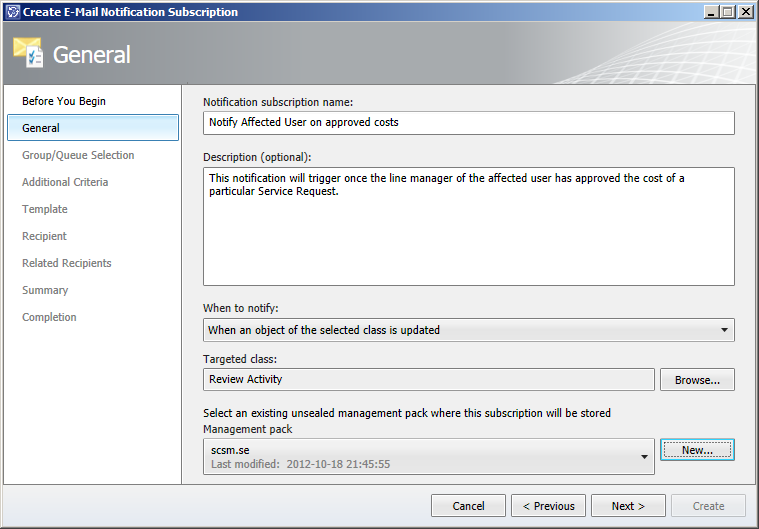Open Related Recipients step
The width and height of the screenshot is (759, 529).
[66, 263]
